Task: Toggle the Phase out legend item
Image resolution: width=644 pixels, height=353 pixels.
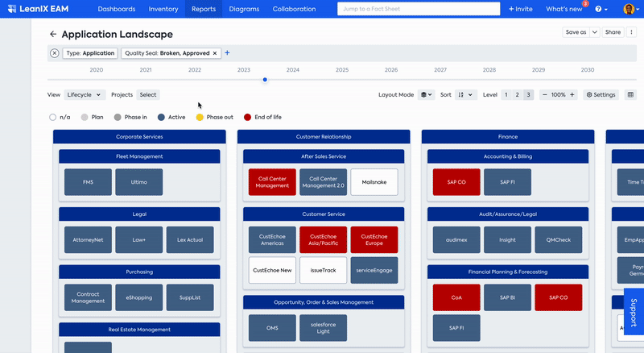Action: pyautogui.click(x=214, y=117)
